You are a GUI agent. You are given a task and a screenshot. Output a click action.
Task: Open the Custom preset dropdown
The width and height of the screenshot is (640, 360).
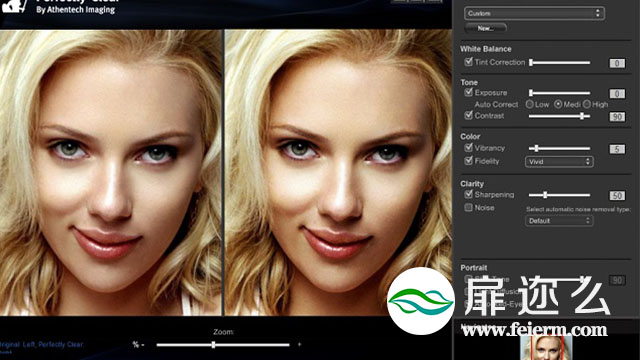pos(534,13)
